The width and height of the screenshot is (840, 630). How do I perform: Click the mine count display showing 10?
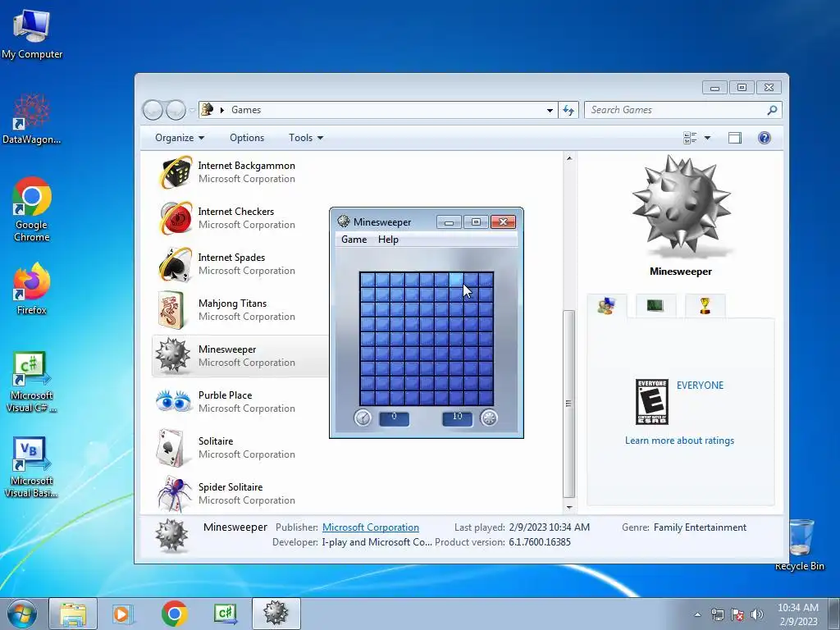point(457,418)
